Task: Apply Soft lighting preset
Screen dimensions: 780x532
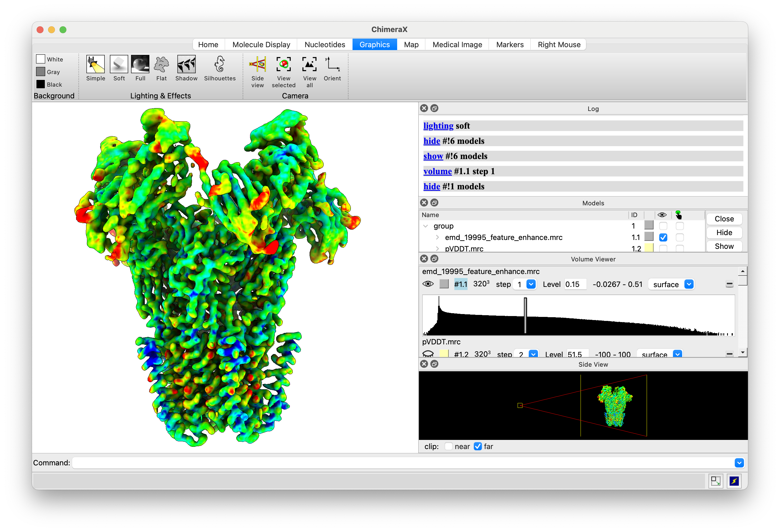Action: coord(119,68)
